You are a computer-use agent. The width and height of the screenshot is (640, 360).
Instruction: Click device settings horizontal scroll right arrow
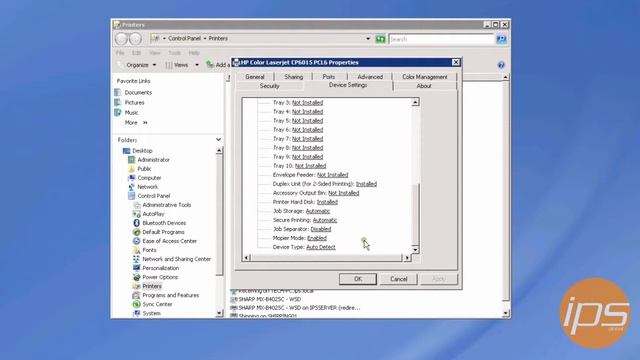pyautogui.click(x=407, y=258)
